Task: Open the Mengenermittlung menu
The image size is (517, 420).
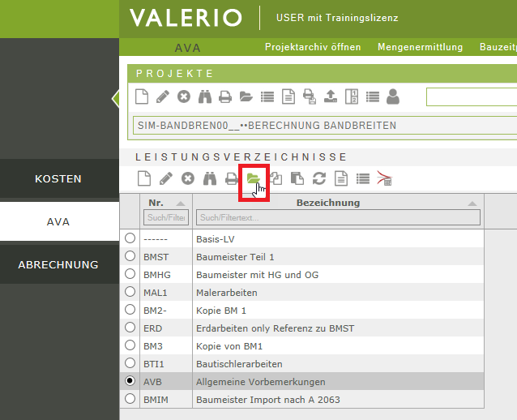Action: 420,47
